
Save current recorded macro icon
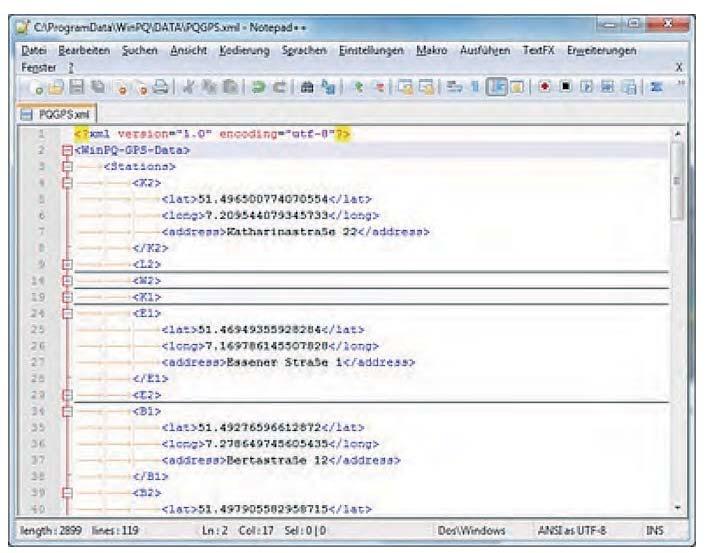pos(630,87)
